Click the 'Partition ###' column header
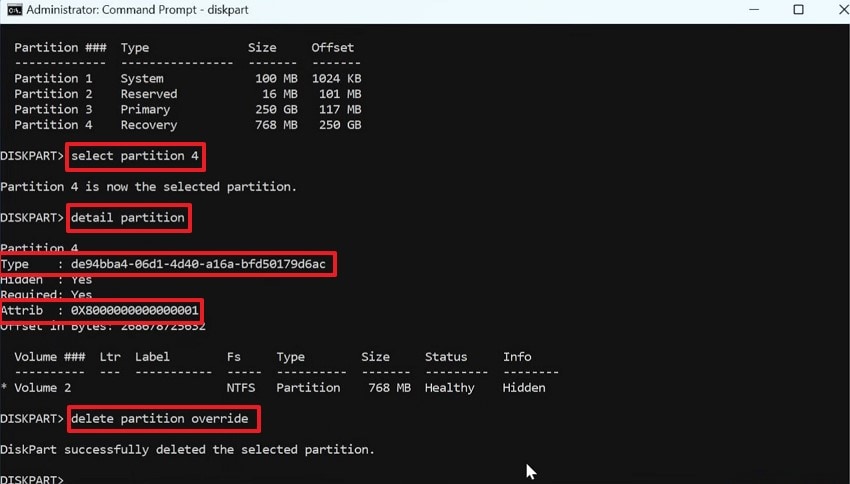 tap(60, 48)
